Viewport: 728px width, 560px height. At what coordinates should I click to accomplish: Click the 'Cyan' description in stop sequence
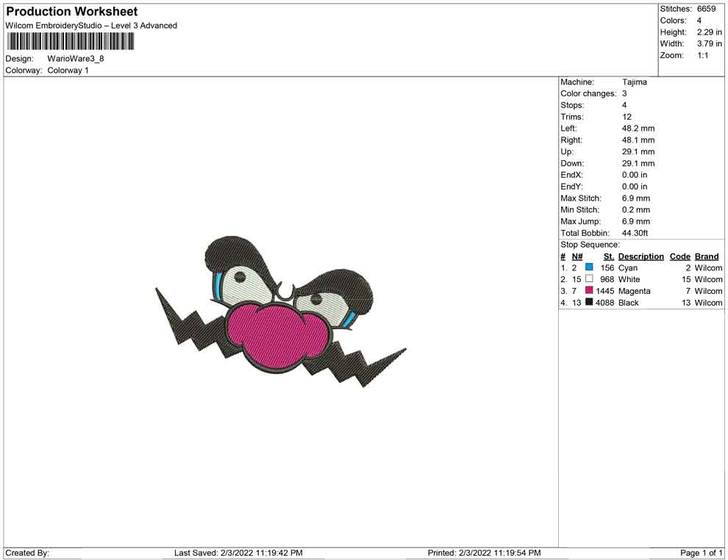click(628, 268)
